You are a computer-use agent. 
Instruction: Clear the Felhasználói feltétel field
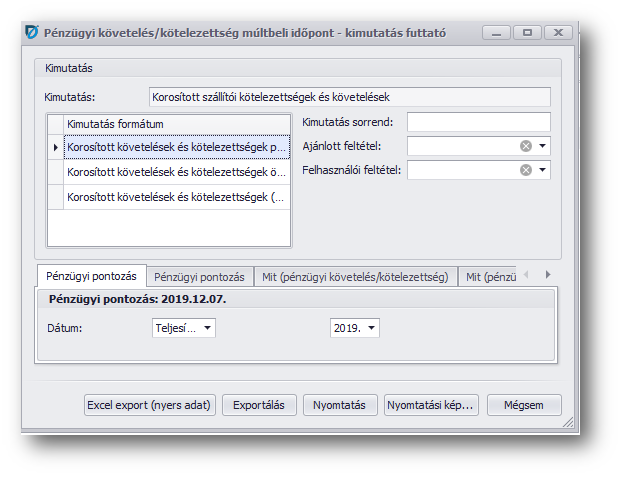tap(525, 170)
